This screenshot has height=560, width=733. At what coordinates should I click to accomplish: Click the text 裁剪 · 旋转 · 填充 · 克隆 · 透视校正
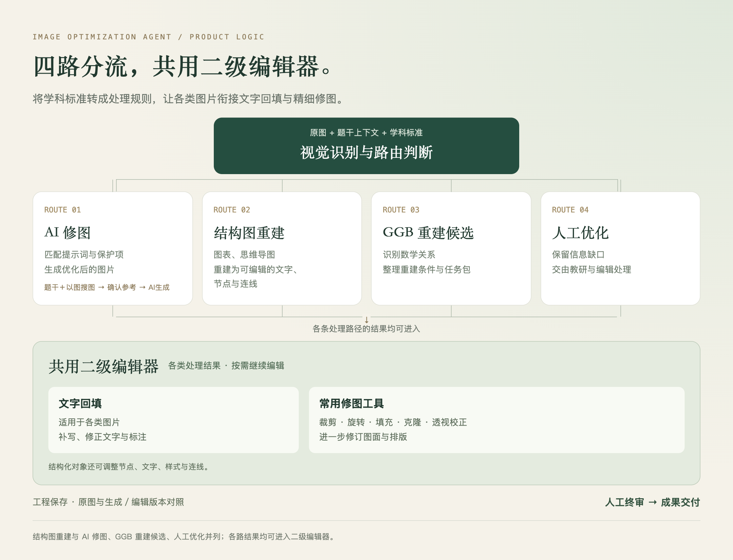click(393, 422)
